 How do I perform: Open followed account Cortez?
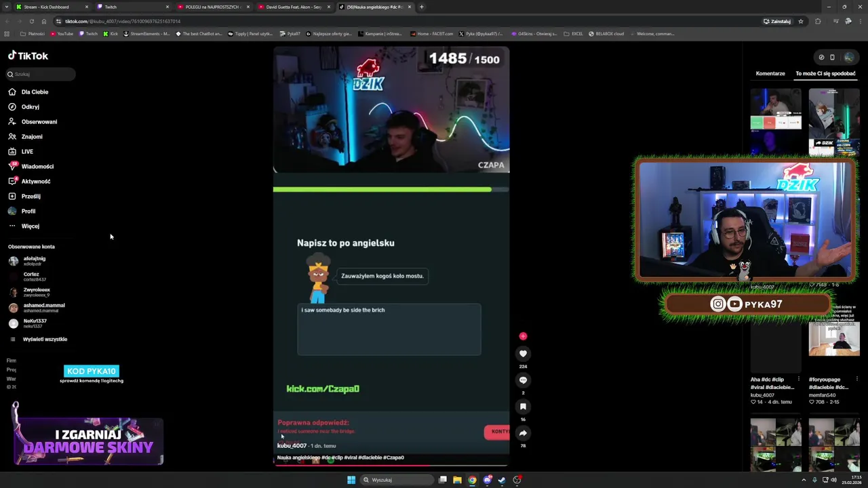[31, 277]
